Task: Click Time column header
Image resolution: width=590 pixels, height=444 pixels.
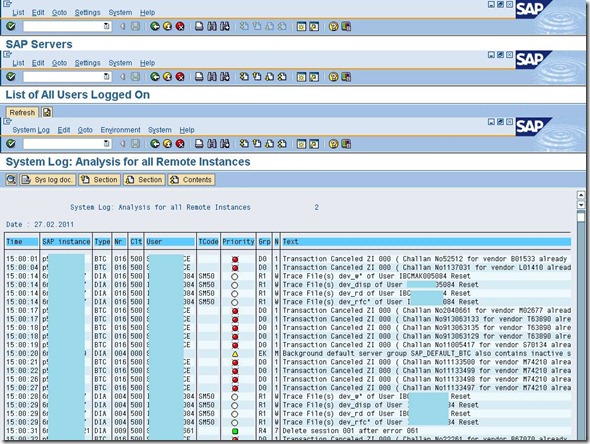Action: click(x=22, y=242)
